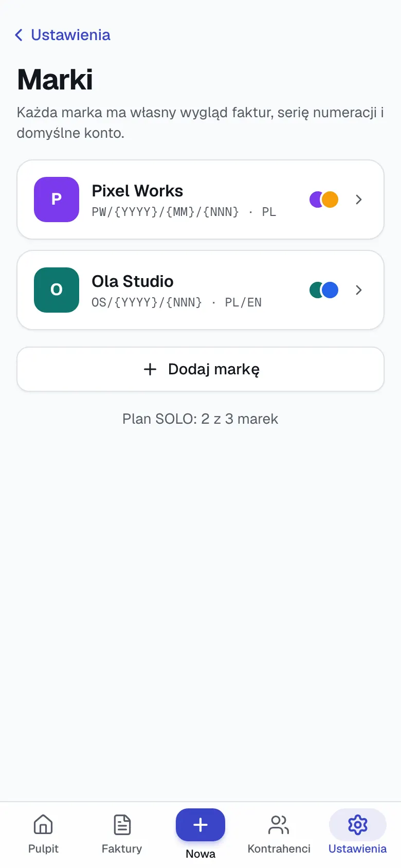Expand Ola Studio using its chevron

pyautogui.click(x=359, y=290)
